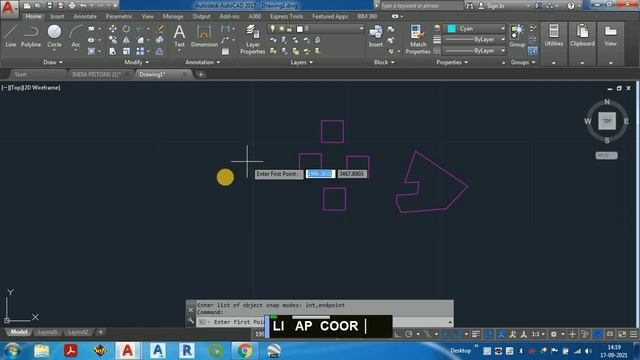The width and height of the screenshot is (640, 360).
Task: Open the Express Tools ribbon tab
Action: point(287,16)
